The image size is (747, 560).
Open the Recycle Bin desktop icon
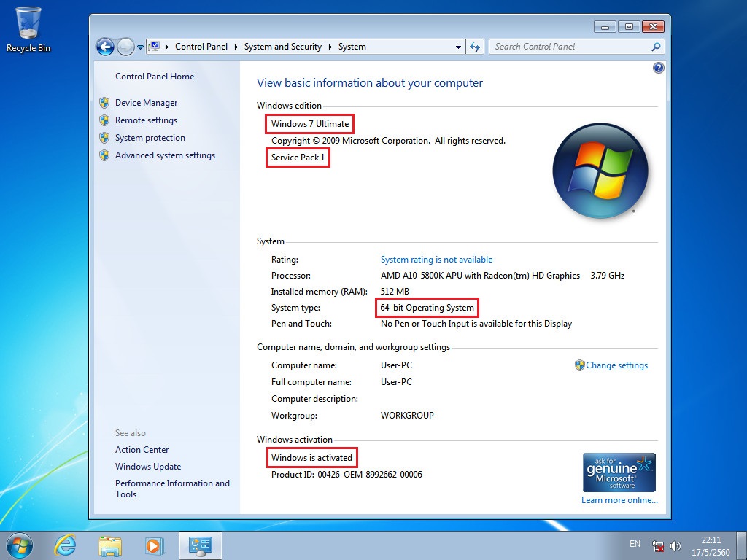click(x=28, y=29)
